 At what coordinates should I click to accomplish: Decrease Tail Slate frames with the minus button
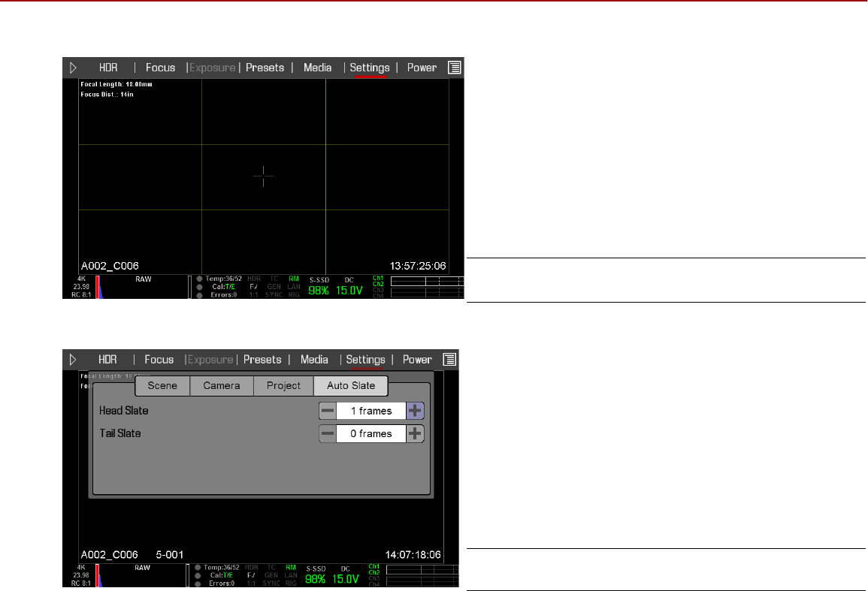point(328,433)
